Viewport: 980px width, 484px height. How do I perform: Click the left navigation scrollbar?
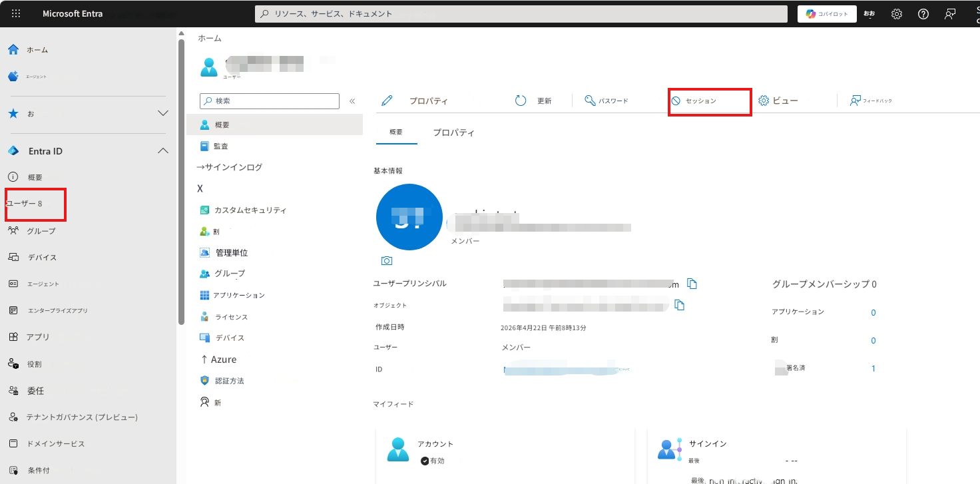coord(181,181)
